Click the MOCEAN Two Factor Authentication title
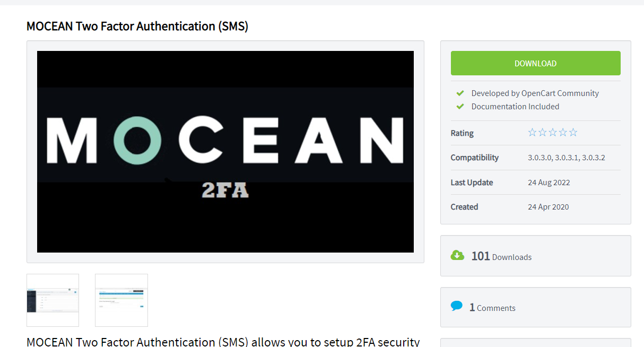644x347 pixels. (x=137, y=26)
